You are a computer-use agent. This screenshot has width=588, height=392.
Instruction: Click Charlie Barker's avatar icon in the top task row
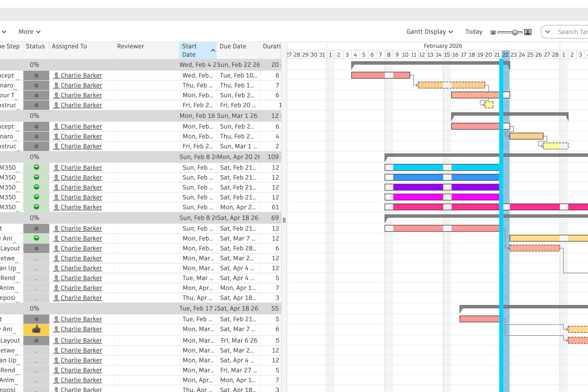tap(57, 75)
